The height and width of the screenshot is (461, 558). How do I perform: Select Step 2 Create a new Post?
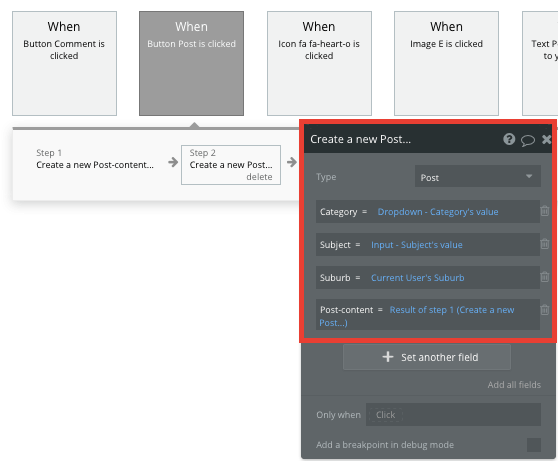231,165
